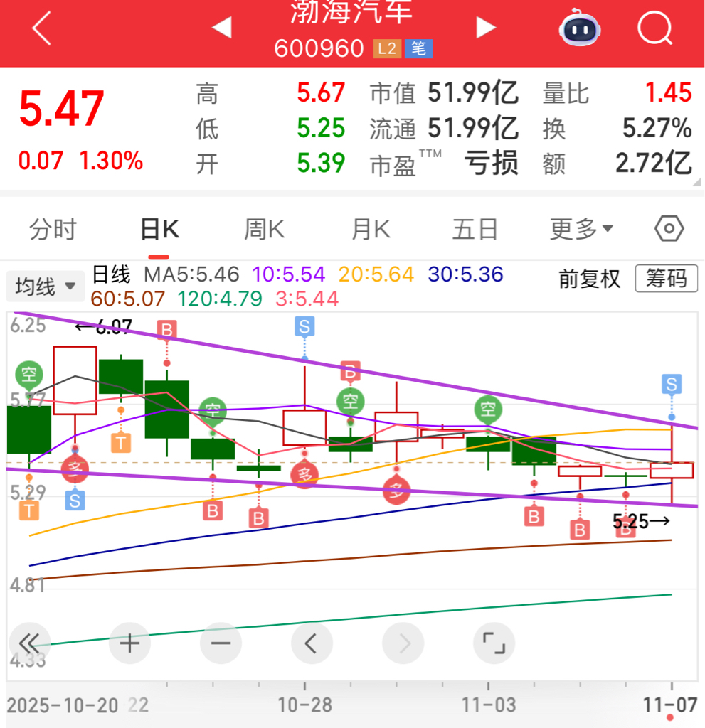
Task: Click the 流通 51.99亿 value
Action: tap(472, 128)
